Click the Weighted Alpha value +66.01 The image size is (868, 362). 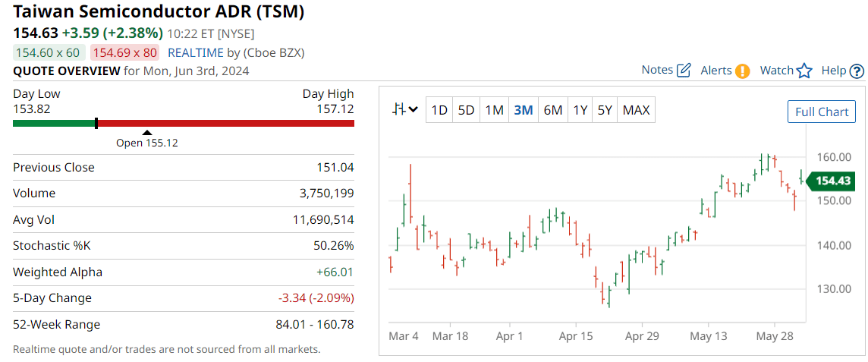(x=335, y=272)
